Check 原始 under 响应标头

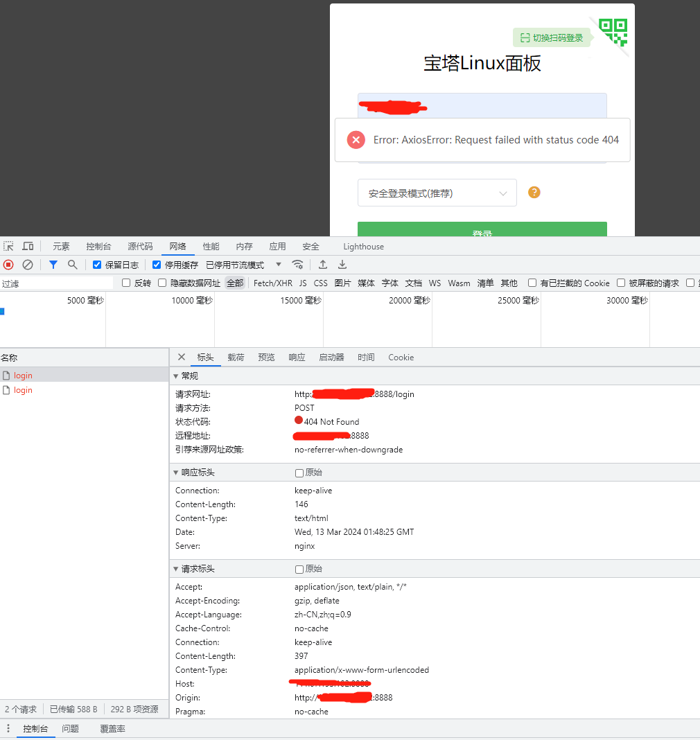click(x=299, y=473)
